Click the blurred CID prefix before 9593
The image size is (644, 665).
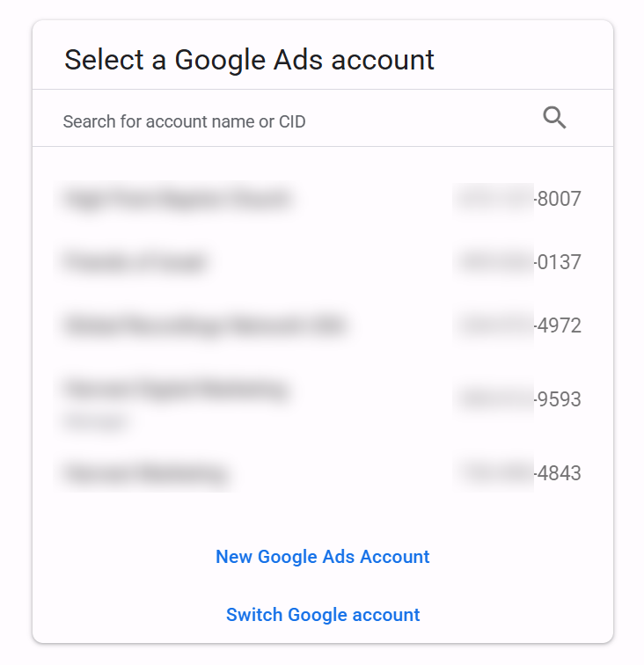[493, 399]
